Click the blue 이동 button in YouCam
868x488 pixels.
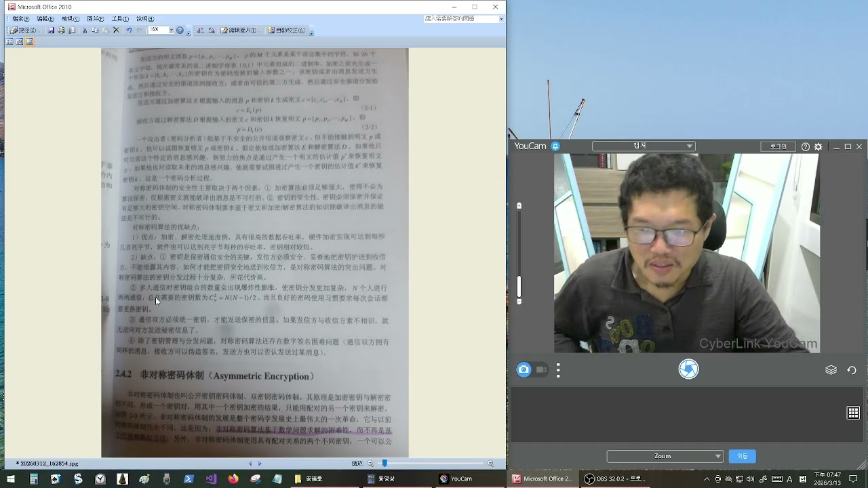(742, 456)
